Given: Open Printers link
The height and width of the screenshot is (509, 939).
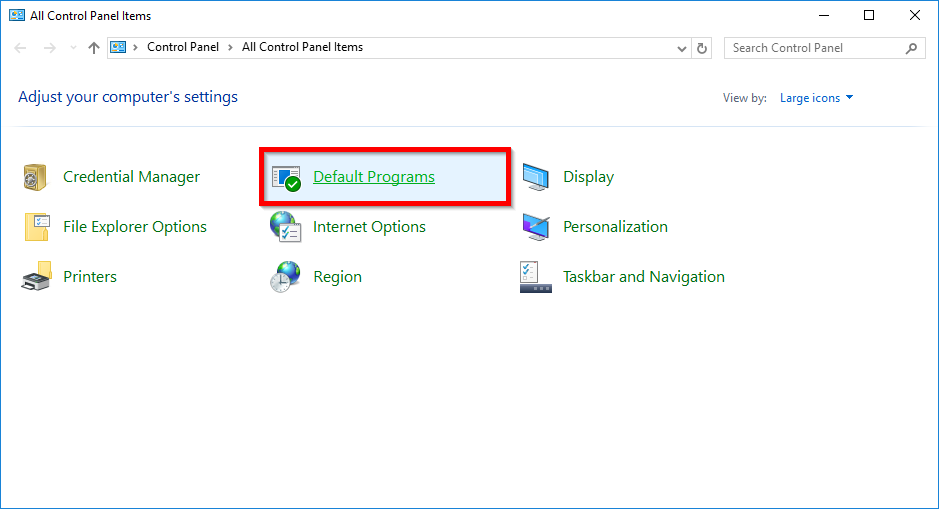Looking at the screenshot, I should pos(90,277).
